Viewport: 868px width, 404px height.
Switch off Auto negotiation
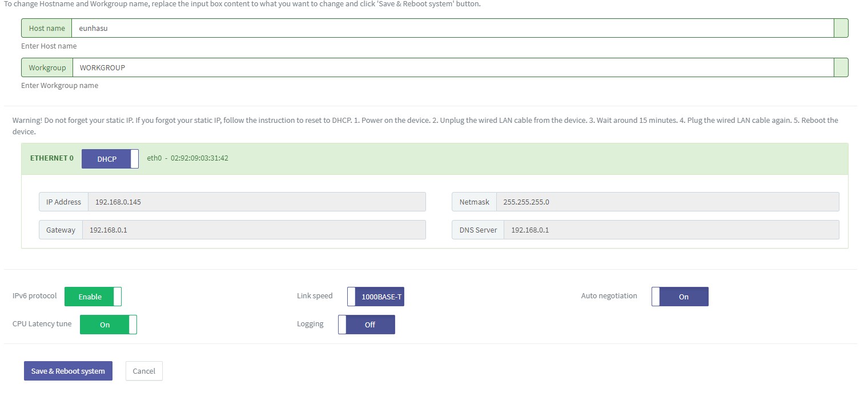(680, 297)
